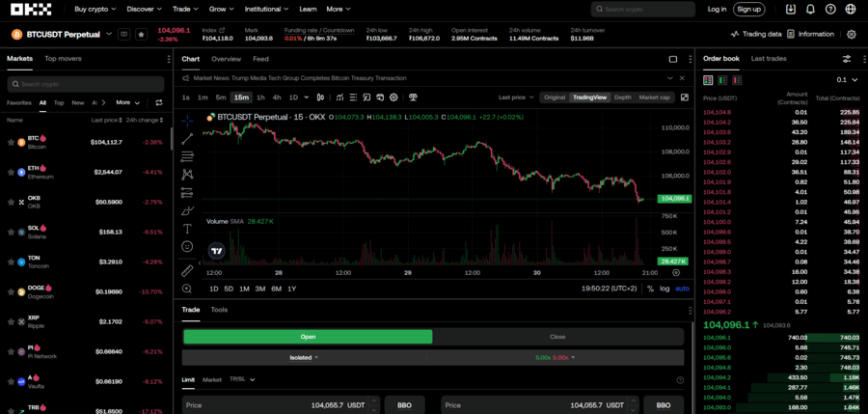The height and width of the screenshot is (414, 868).
Task: Open chart indicators icon
Action: [339, 97]
